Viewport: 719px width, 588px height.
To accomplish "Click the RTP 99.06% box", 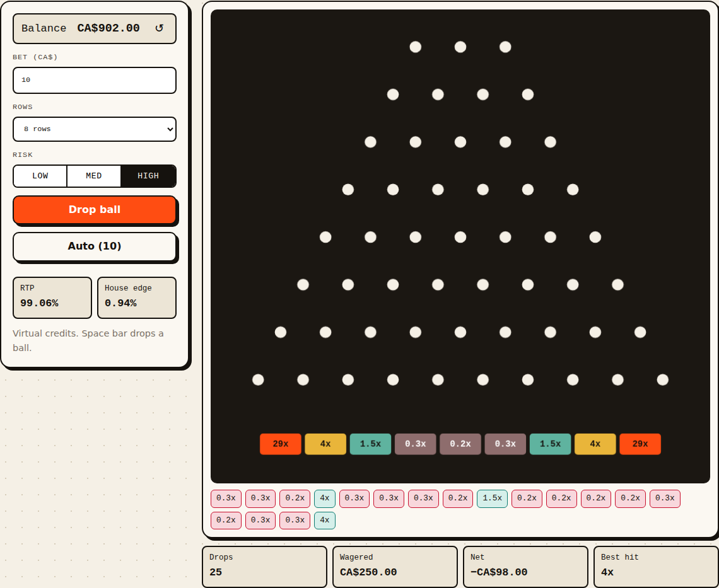I will 52,297.
